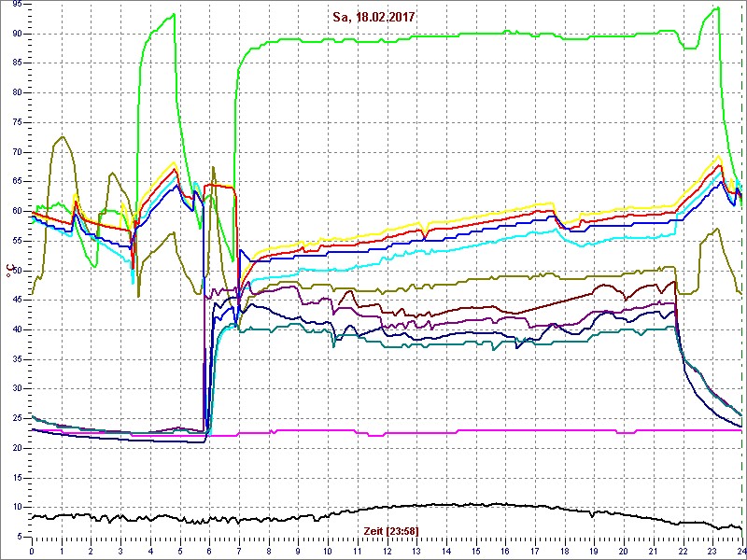
Task: Click hour 0 on the time axis
Action: pyautogui.click(x=32, y=551)
